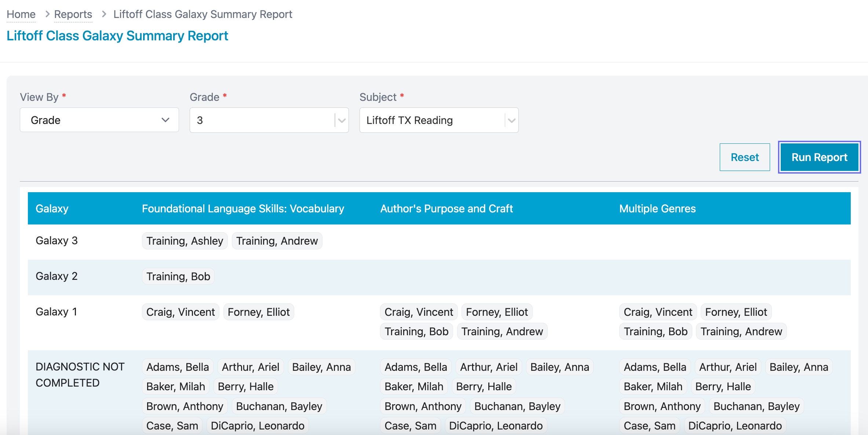Go to Home breadcrumb link

point(21,14)
